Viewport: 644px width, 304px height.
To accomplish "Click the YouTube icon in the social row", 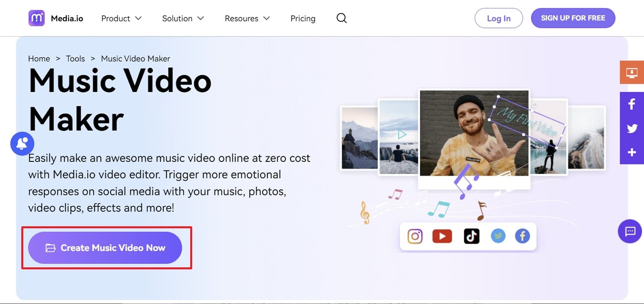I will tap(442, 236).
